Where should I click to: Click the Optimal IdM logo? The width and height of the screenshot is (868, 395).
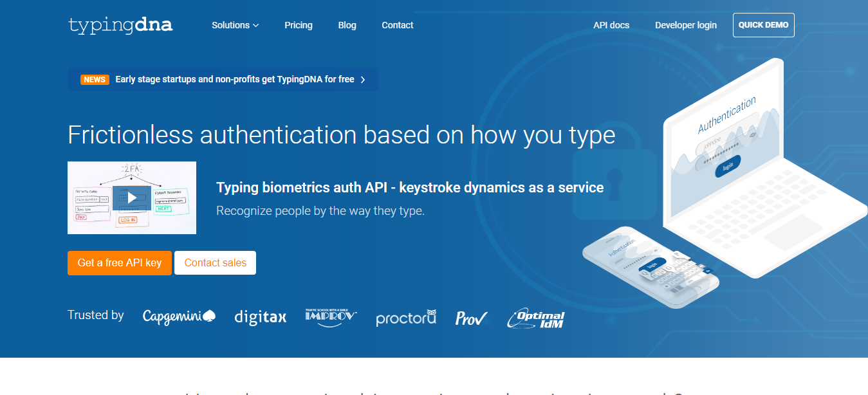[536, 318]
